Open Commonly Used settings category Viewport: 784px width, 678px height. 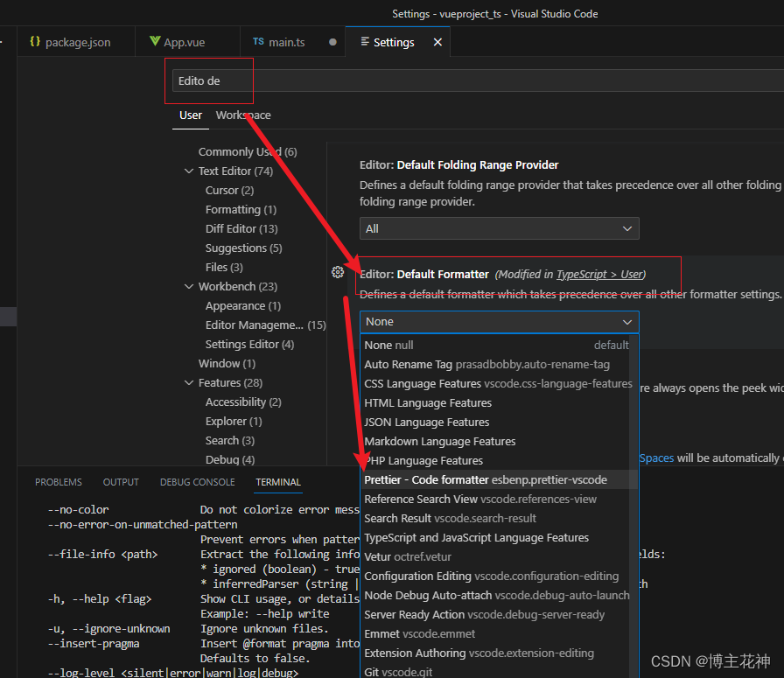[x=248, y=151]
